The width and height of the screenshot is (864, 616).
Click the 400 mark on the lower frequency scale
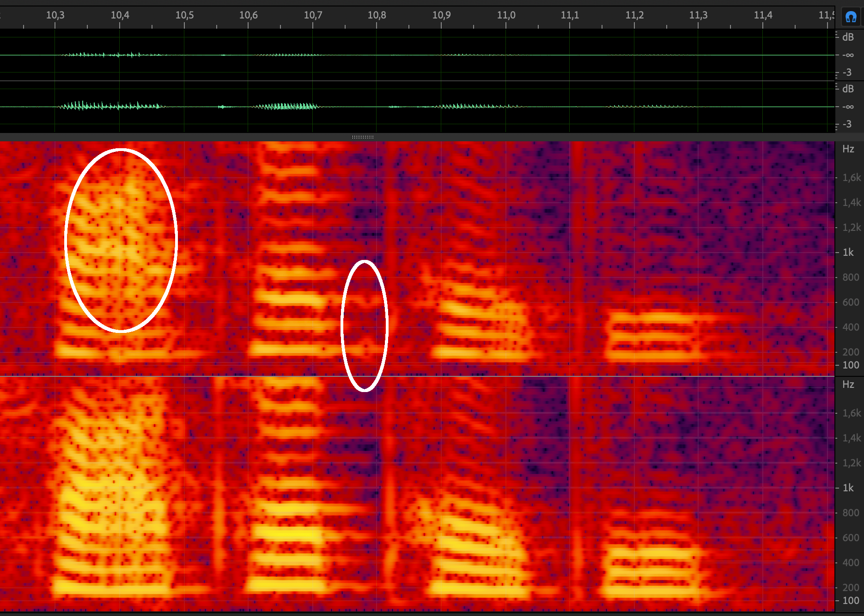point(850,562)
